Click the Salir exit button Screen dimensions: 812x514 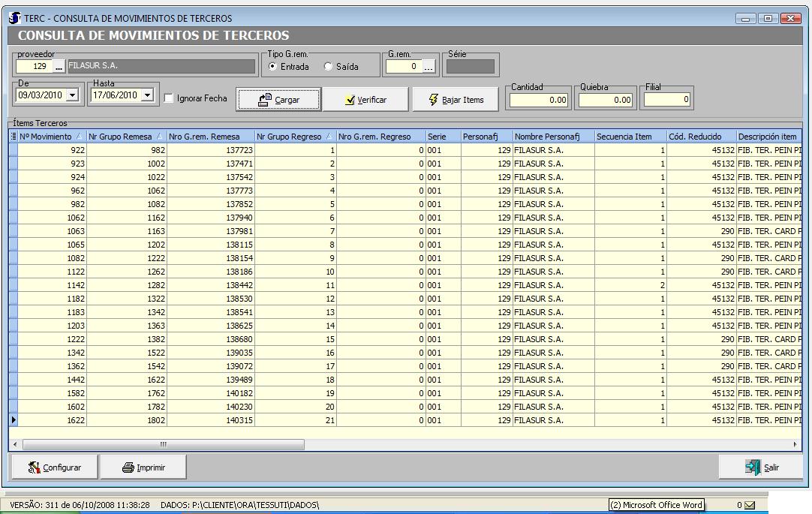coord(762,467)
